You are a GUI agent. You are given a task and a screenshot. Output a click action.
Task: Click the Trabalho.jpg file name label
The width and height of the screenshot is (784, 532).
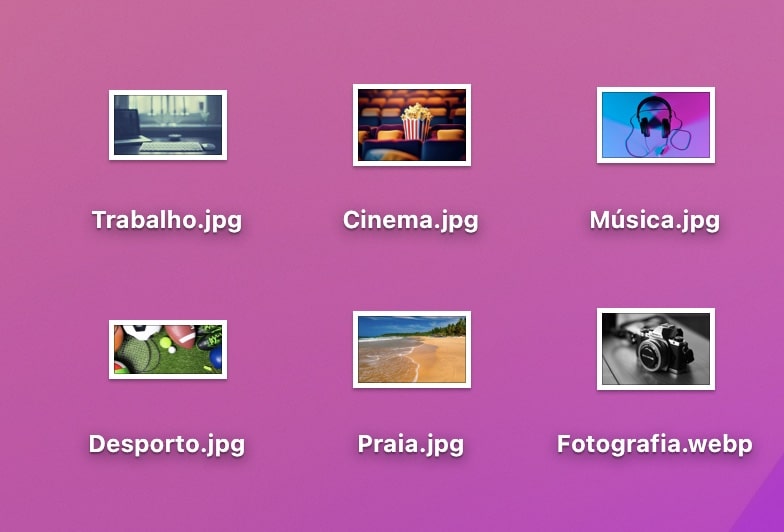tap(167, 220)
